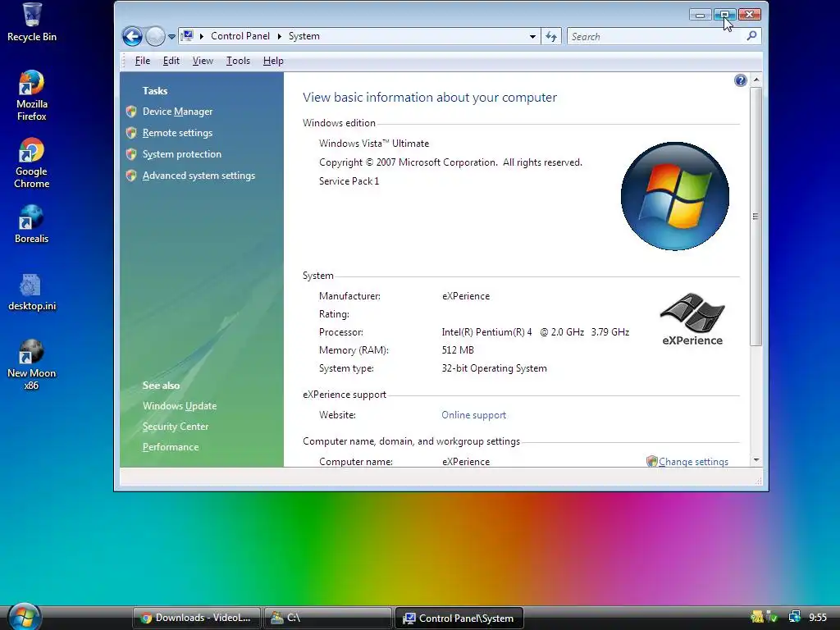
Task: Click the 32-bit Operating System value
Action: tap(494, 368)
